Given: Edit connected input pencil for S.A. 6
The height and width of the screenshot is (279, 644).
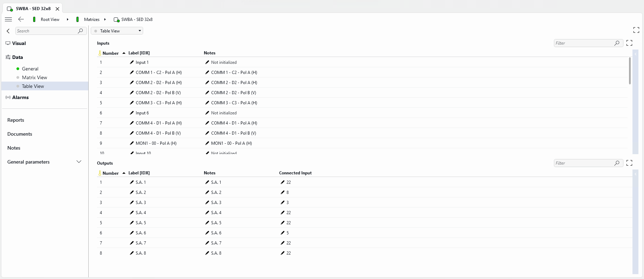Looking at the screenshot, I should [282, 233].
